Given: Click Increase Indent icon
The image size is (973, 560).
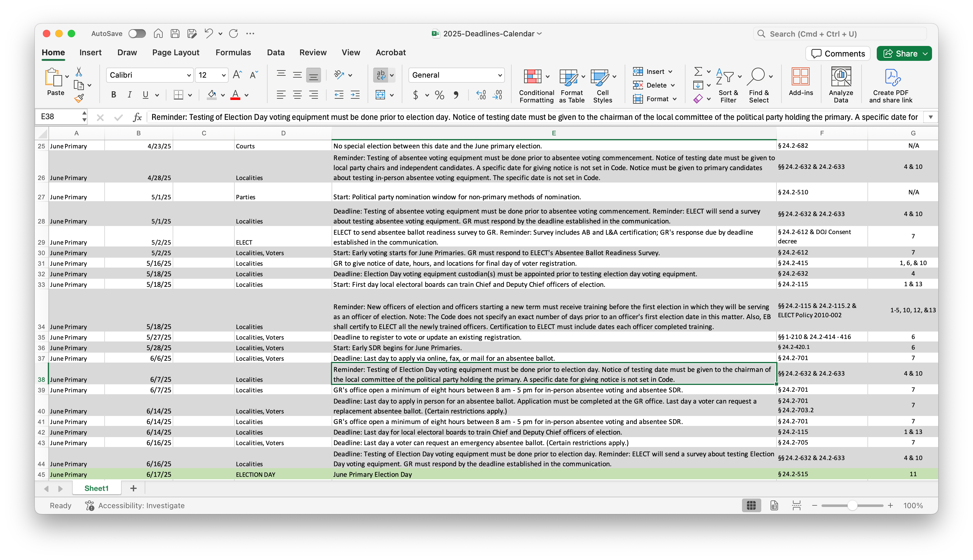Looking at the screenshot, I should 355,95.
